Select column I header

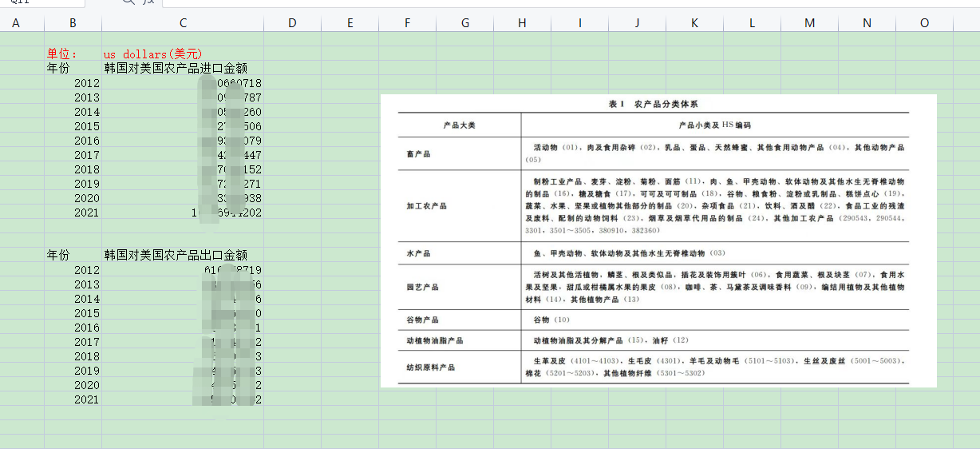[x=579, y=23]
